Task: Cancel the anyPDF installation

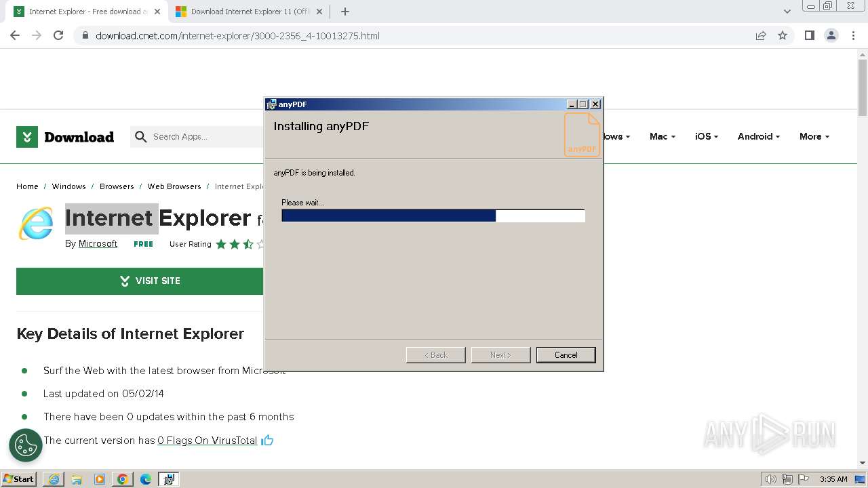Action: 566,355
